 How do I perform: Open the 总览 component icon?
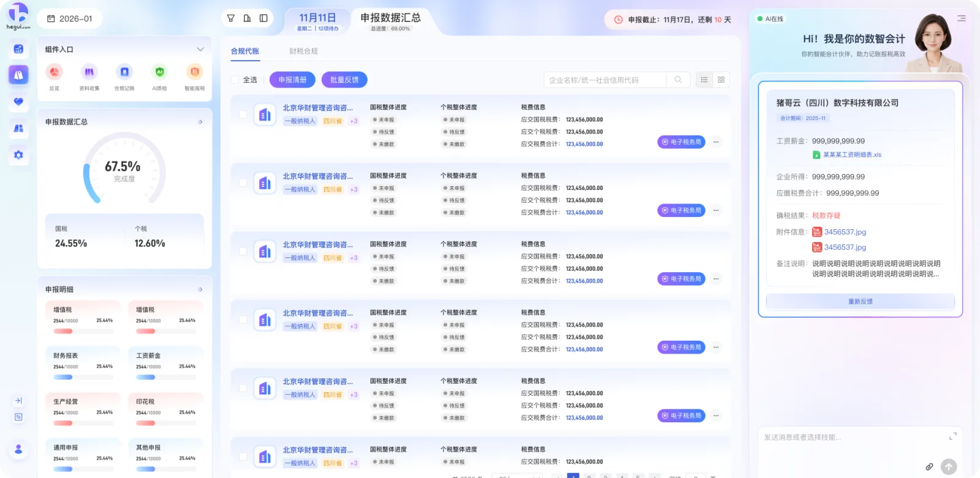click(55, 72)
